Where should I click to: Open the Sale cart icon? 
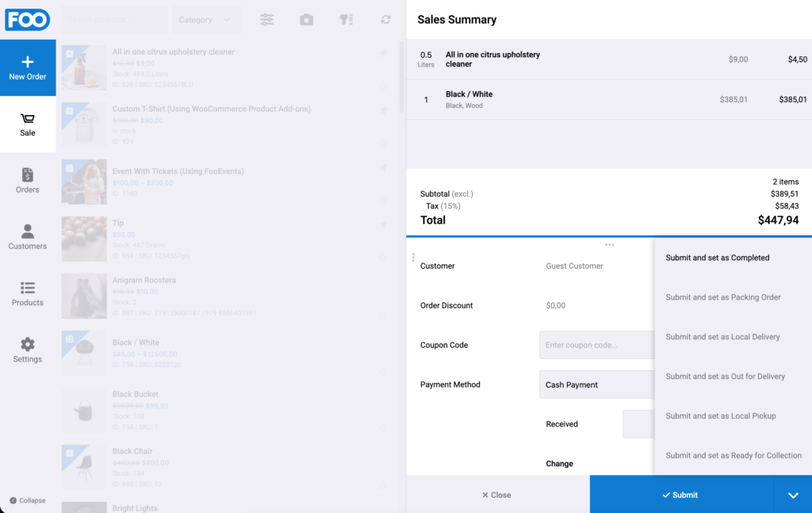coord(28,119)
